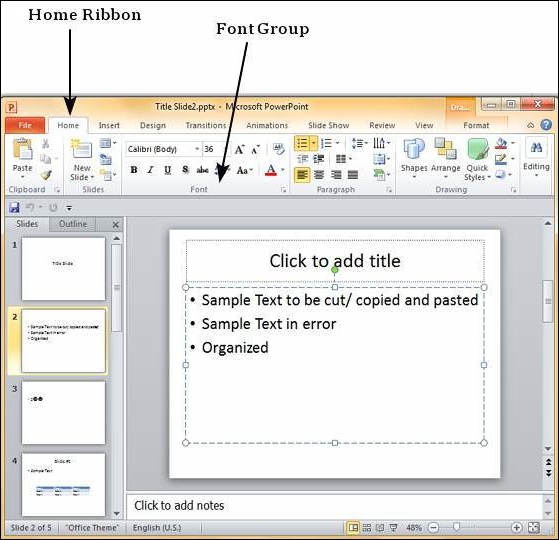Align text right
Viewport: 559px width, 540px height.
(x=336, y=175)
